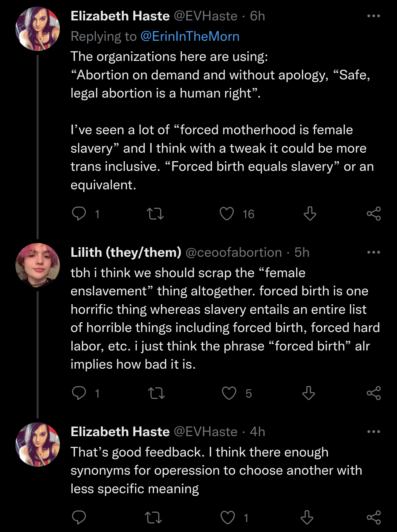This screenshot has height=532, width=397.
Task: Reply to the 4h Elizabeth Haste tweet
Action: click(x=79, y=518)
